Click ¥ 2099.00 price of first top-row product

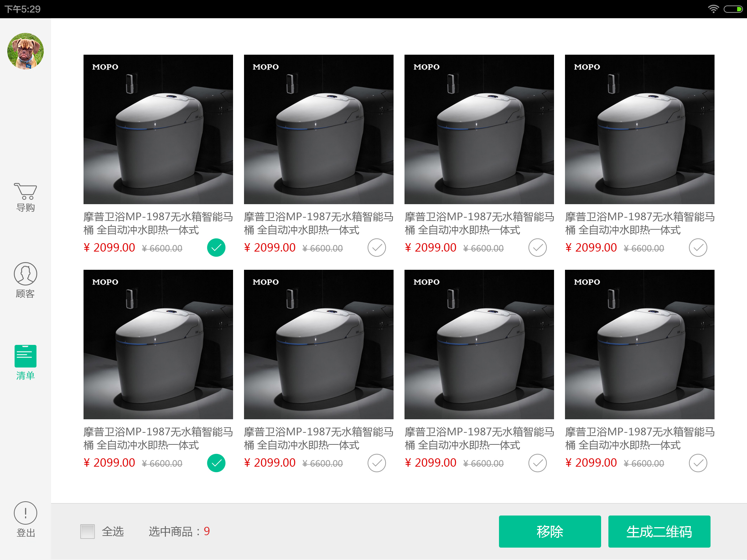tap(109, 248)
